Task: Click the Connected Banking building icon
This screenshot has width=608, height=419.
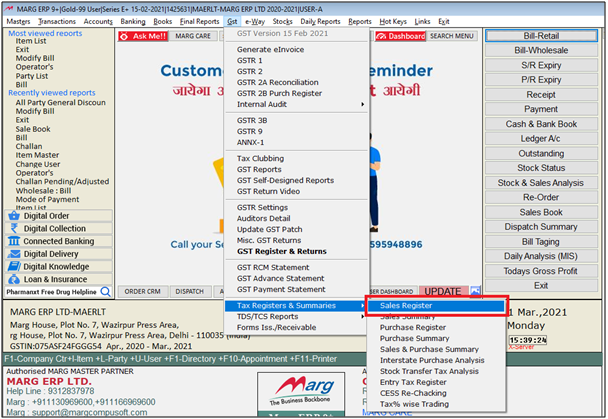Action: 14,241
